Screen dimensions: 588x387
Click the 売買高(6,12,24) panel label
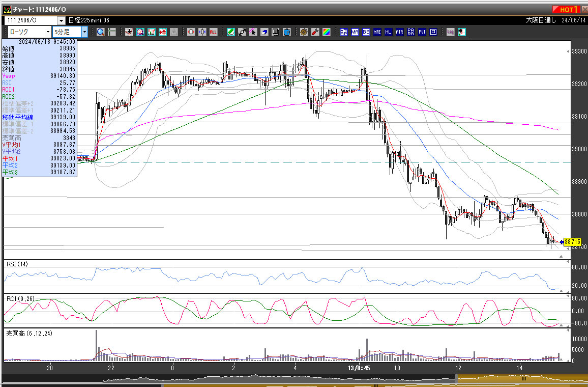click(30, 334)
